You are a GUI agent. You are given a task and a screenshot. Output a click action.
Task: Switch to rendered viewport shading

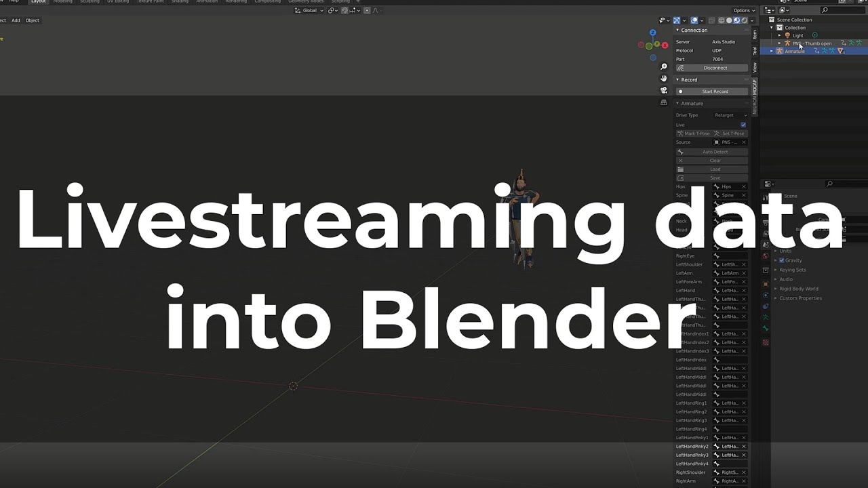pos(744,20)
